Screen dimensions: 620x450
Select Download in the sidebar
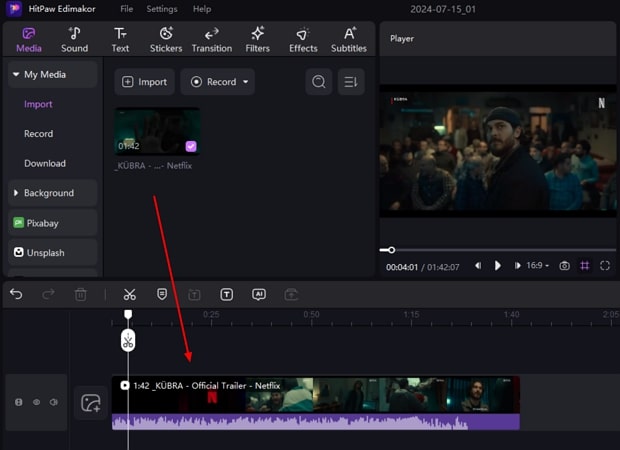click(x=45, y=163)
